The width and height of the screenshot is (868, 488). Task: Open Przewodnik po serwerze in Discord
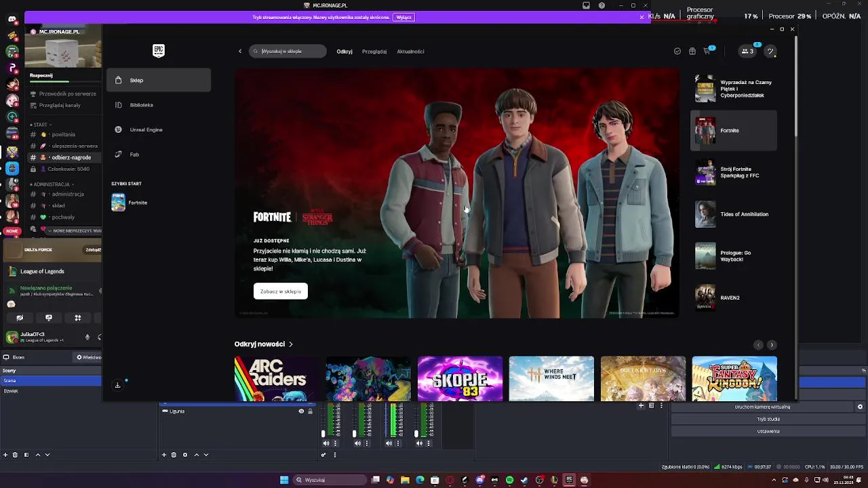[x=63, y=94]
